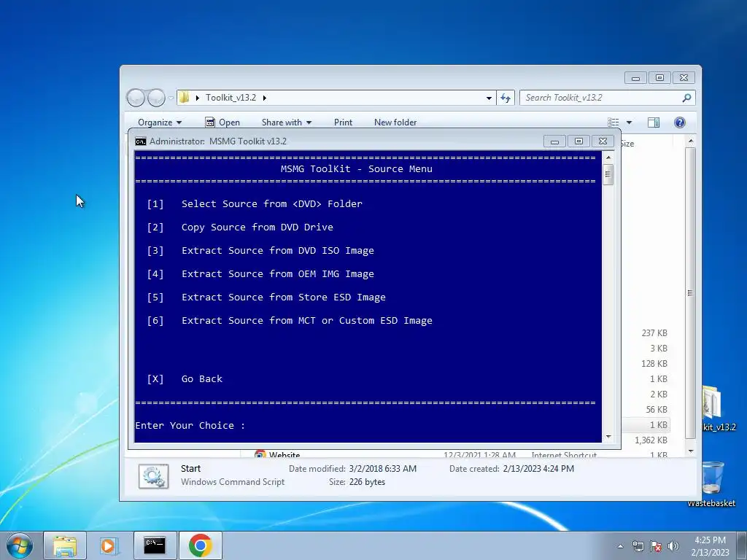The width and height of the screenshot is (747, 560).
Task: Refresh the Toolkit_v13.2 folder view
Action: click(506, 98)
